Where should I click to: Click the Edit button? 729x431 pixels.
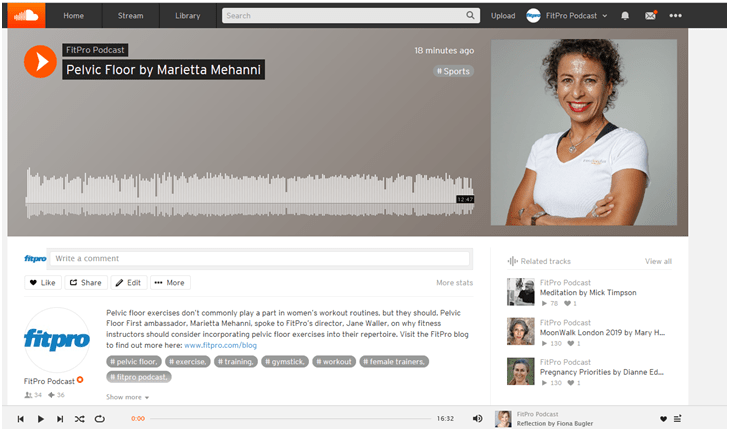coord(129,282)
